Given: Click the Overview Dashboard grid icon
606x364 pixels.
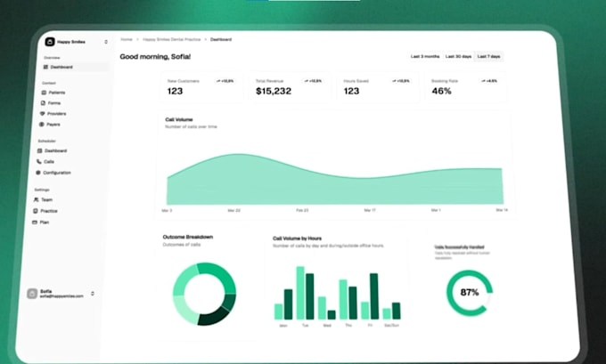Looking at the screenshot, I should pos(45,67).
